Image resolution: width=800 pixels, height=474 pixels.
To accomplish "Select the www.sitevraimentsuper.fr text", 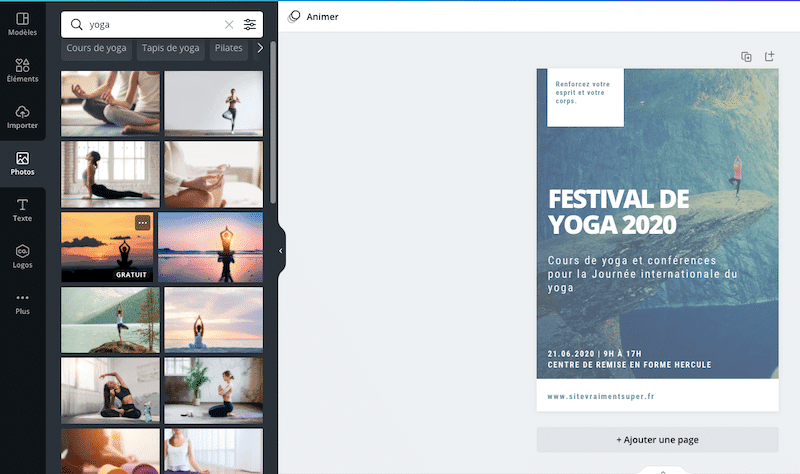I will pos(601,396).
